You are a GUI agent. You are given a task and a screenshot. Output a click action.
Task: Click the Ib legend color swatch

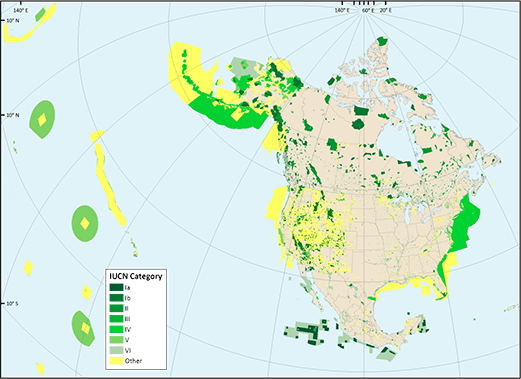click(x=116, y=298)
